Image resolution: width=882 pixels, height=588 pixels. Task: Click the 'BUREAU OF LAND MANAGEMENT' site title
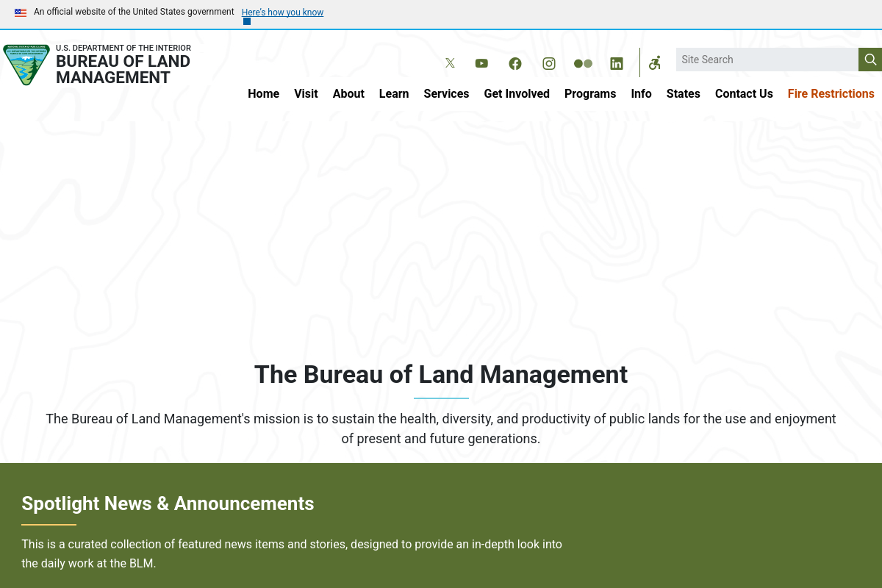pos(123,70)
